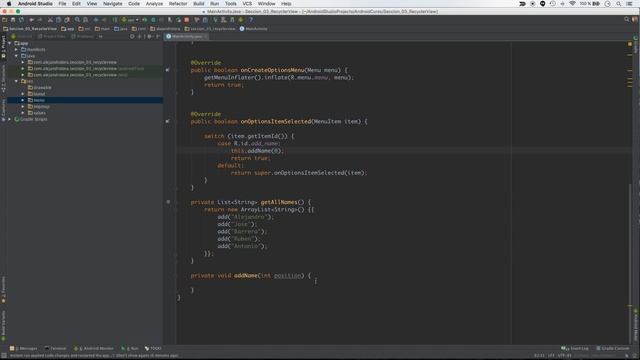
Task: Click the app breadcrumb in navigation bar
Action: pyautogui.click(x=68, y=29)
